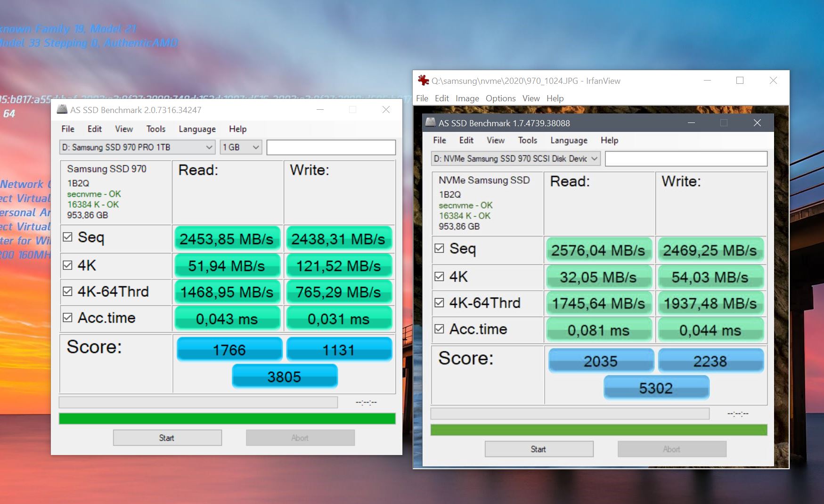Screen dimensions: 824x504
Task: Click the AS SSD Benchmark 1.7 title icon
Action: 430,122
